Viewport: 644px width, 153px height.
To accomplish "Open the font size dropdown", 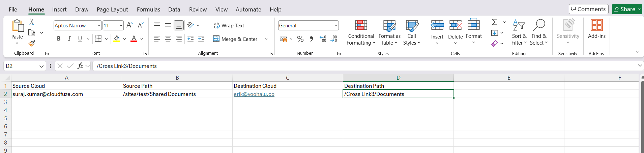I will tap(121, 25).
